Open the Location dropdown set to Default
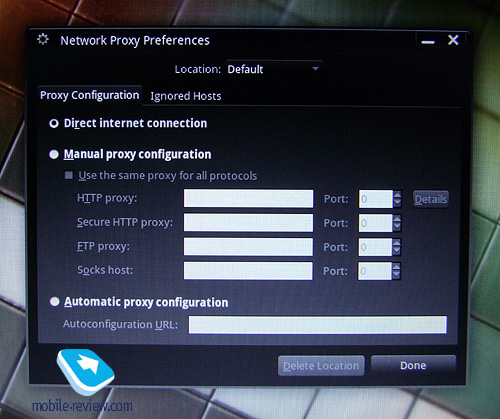Viewport: 500px width, 419px height. click(274, 69)
